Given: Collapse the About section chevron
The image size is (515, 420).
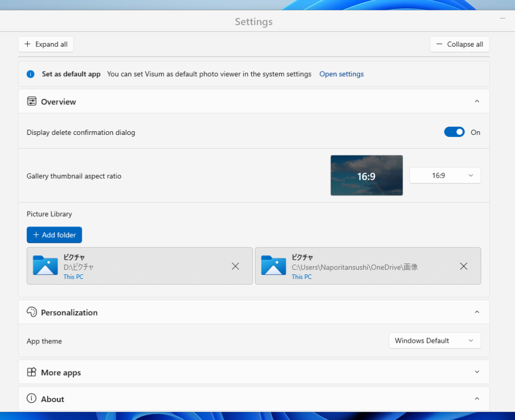Looking at the screenshot, I should click(x=477, y=399).
